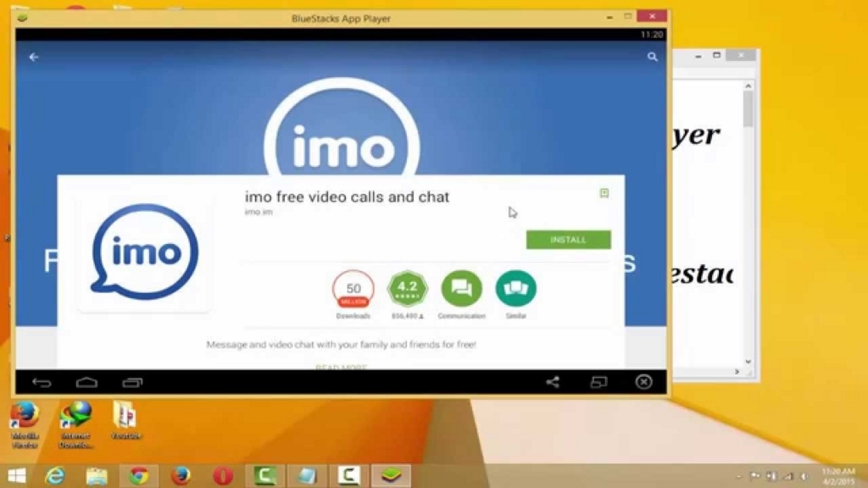
Task: Click the scroll right arrow in background window
Action: click(737, 372)
